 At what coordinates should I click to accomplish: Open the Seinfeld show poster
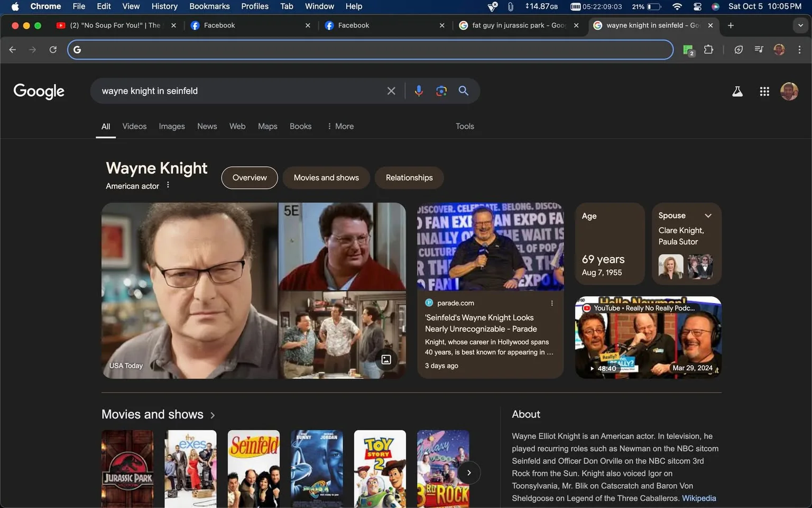point(254,469)
